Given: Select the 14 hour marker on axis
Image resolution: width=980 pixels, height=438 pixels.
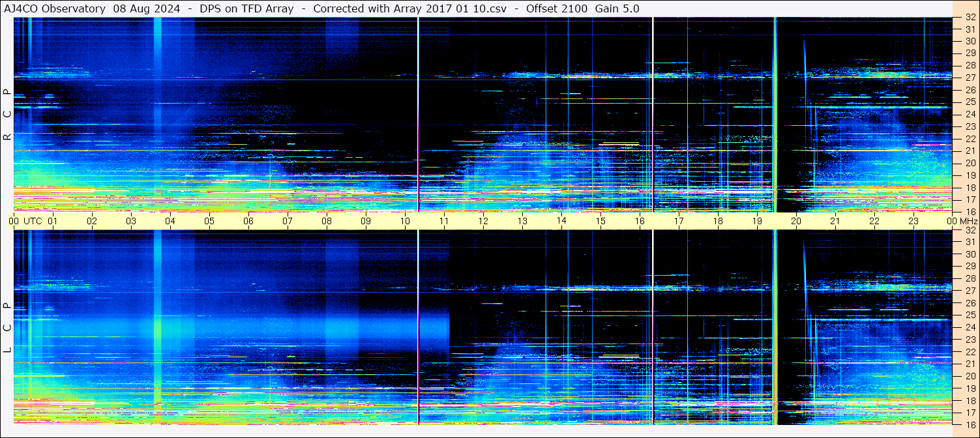Looking at the screenshot, I should coord(561,221).
